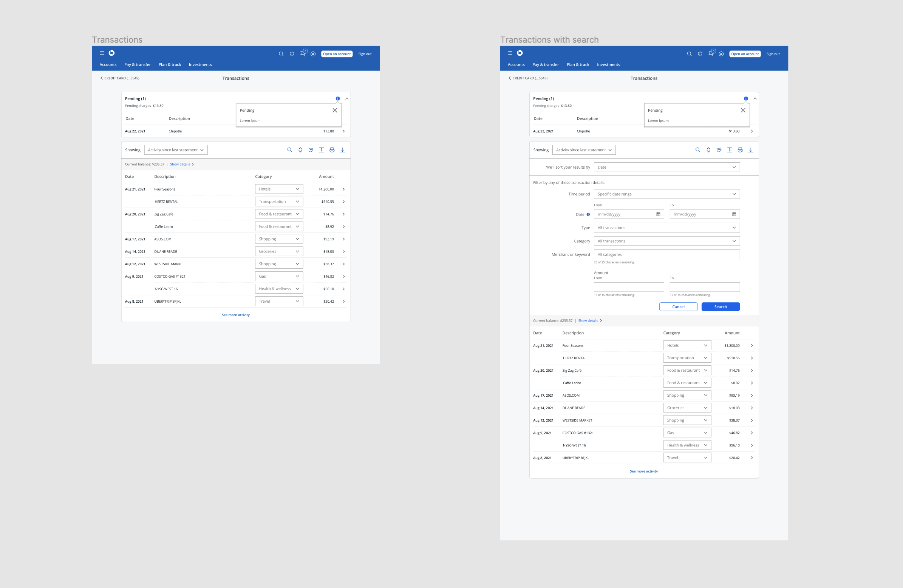Click the To date calendar icon
Image resolution: width=903 pixels, height=588 pixels.
coord(734,214)
